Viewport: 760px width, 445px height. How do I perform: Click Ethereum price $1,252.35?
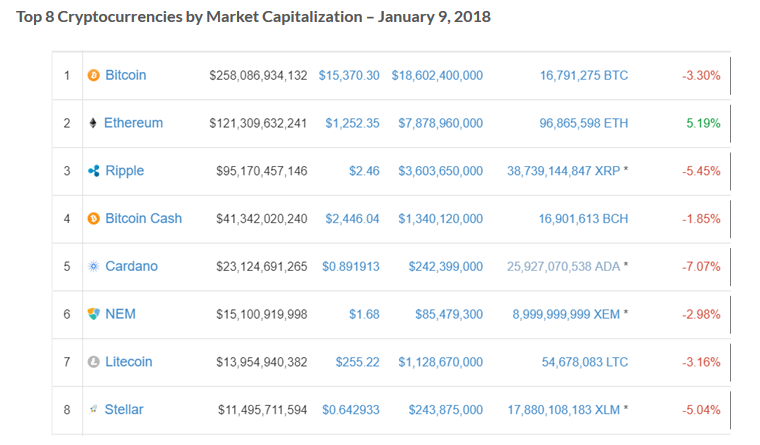[352, 123]
